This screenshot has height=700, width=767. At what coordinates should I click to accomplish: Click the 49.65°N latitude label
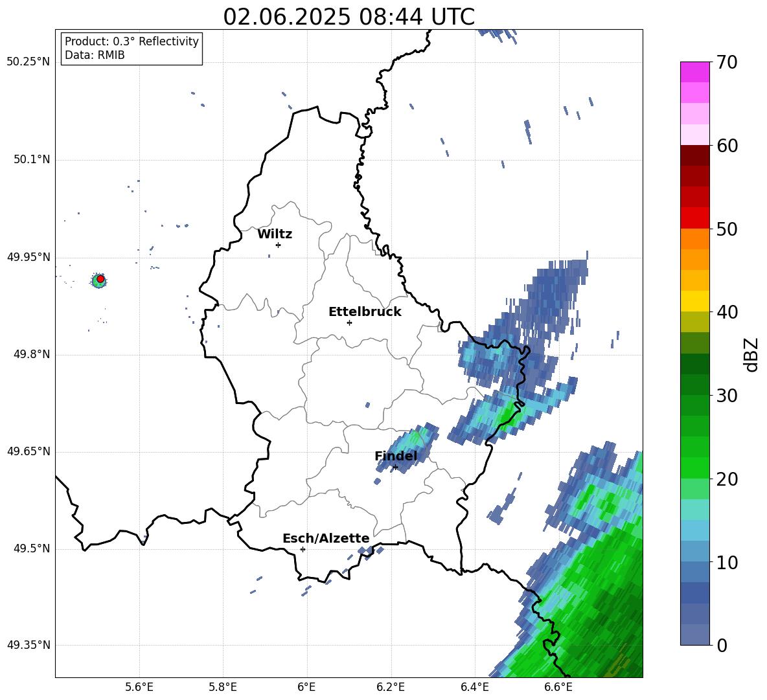[29, 451]
